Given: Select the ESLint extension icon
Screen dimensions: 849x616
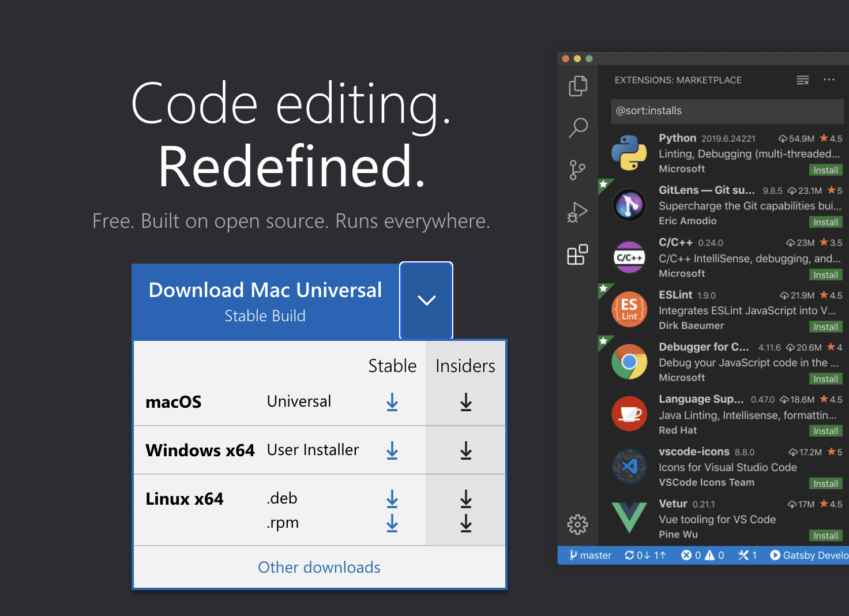Looking at the screenshot, I should coord(629,309).
